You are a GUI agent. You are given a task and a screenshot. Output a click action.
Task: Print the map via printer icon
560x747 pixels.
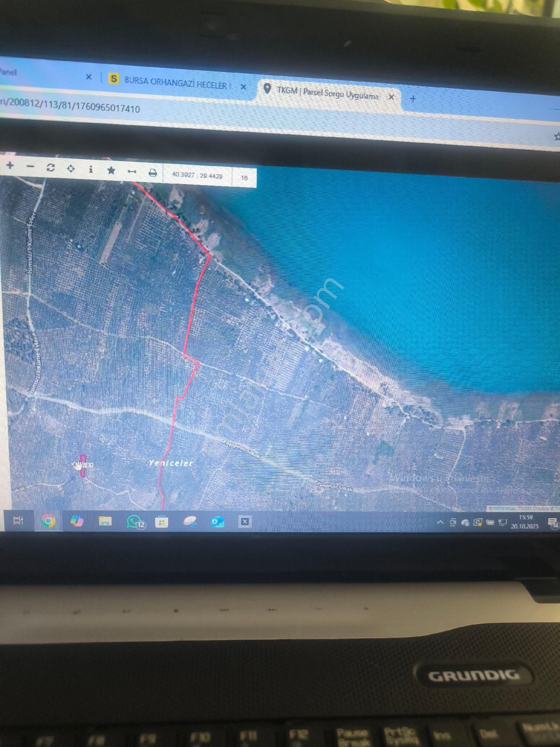(153, 172)
